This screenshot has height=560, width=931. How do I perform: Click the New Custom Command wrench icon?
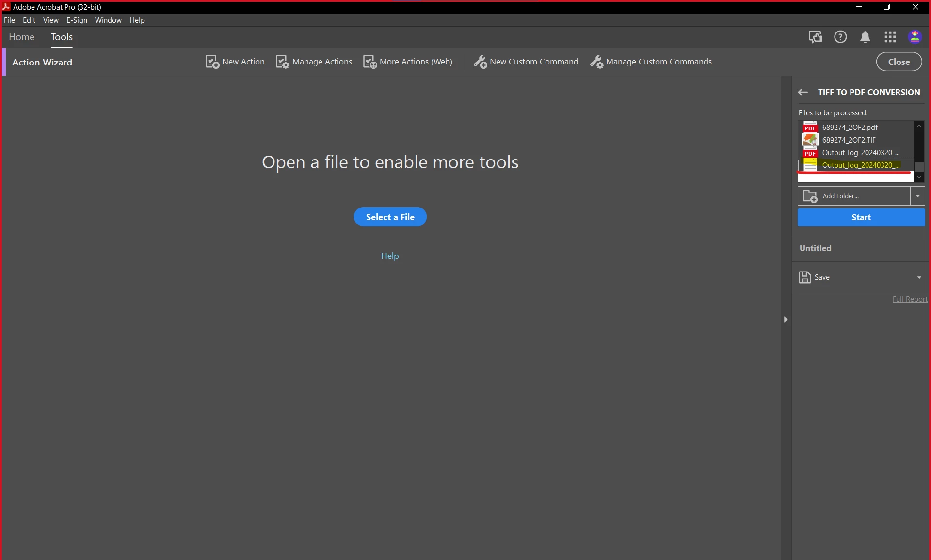(480, 62)
